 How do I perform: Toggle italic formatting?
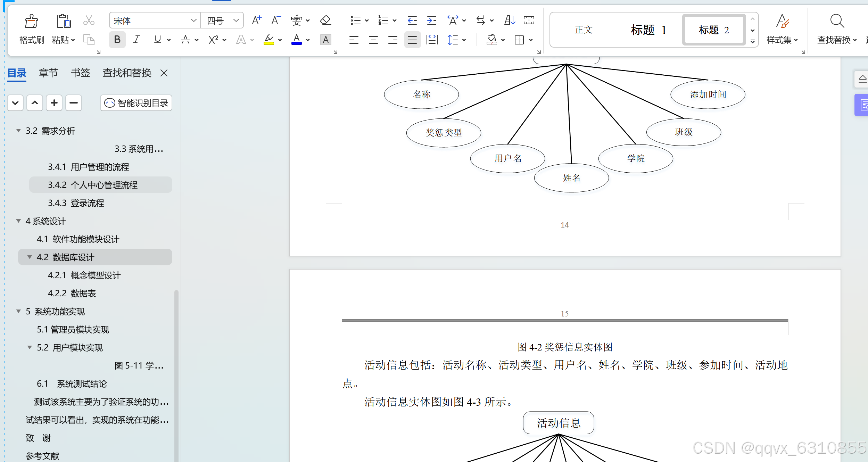[137, 40]
